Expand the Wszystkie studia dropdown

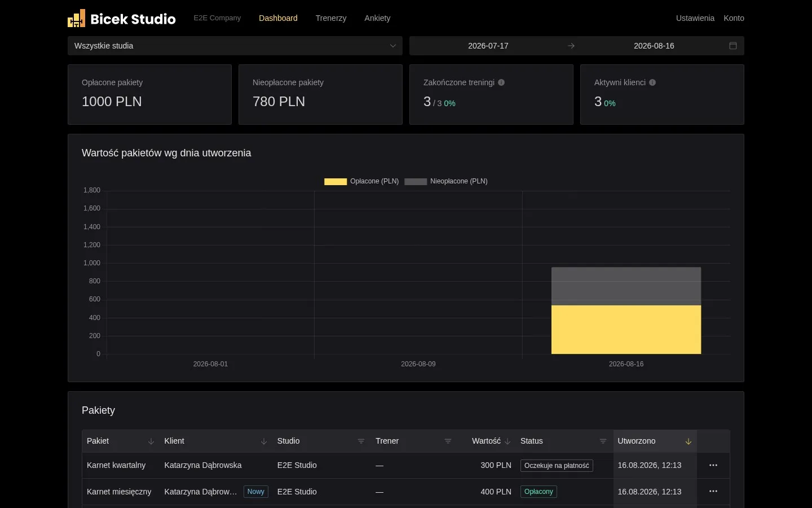click(235, 46)
